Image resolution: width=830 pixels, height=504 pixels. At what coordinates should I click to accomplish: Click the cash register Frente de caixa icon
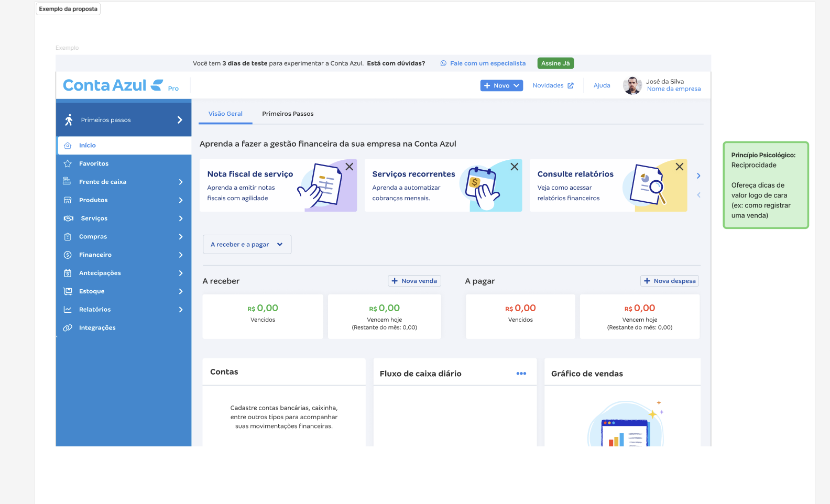click(x=67, y=181)
